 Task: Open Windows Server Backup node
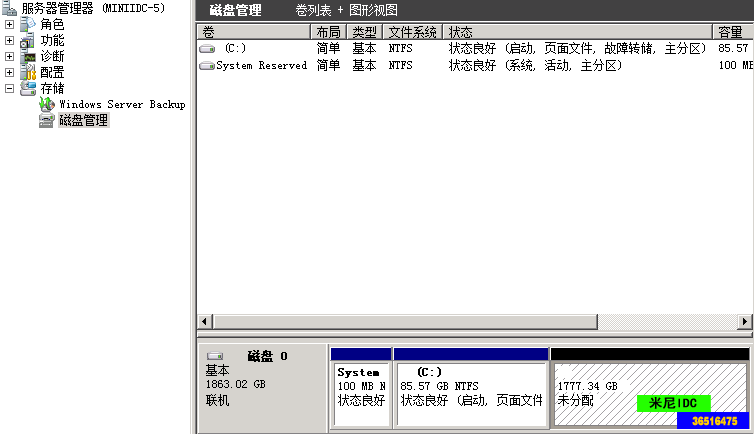(x=122, y=104)
